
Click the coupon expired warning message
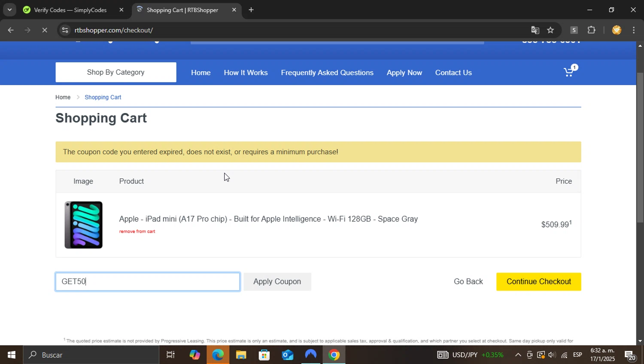318,152
